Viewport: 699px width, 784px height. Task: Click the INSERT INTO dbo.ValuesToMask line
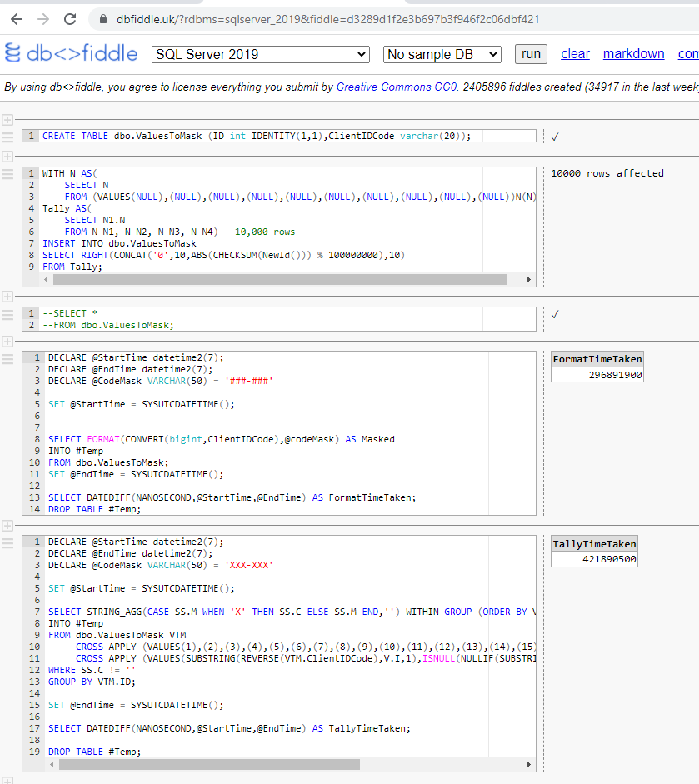coord(119,243)
